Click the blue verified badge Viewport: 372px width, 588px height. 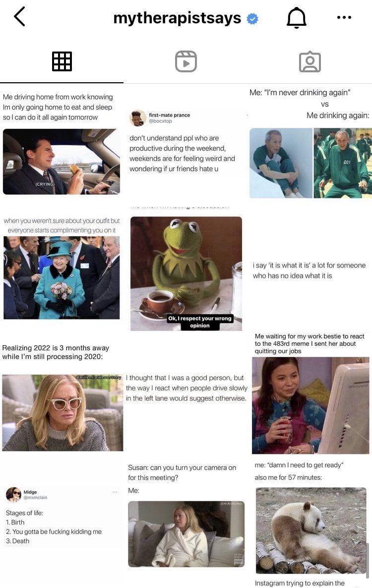252,18
